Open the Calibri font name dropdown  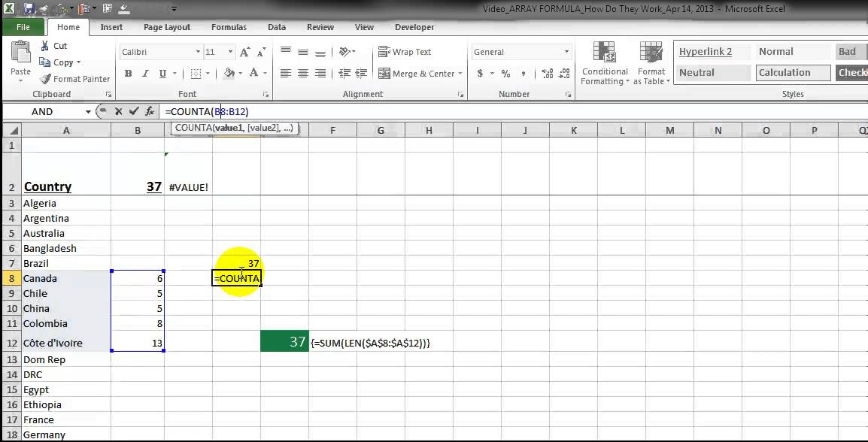tap(198, 52)
